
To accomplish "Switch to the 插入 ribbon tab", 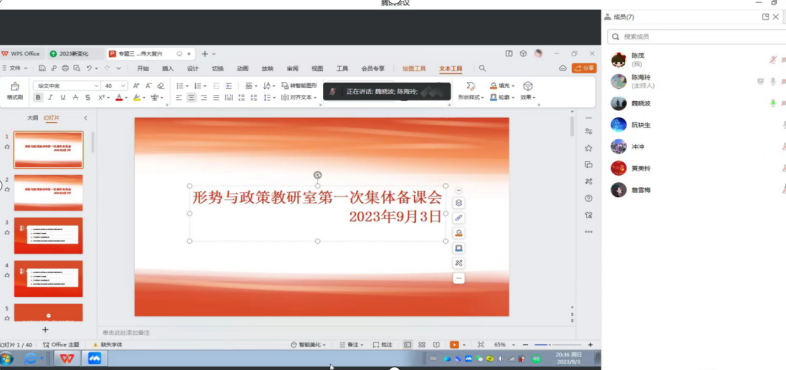I will point(168,69).
